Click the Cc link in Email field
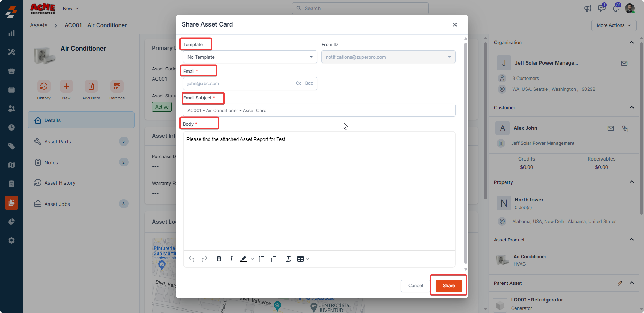Viewport: 644px width, 313px height. [299, 83]
